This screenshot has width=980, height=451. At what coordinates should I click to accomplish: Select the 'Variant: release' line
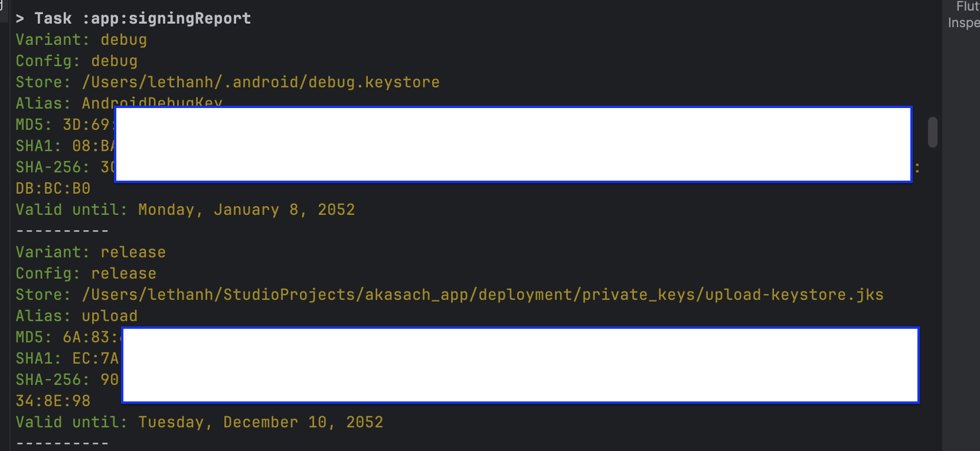click(x=90, y=252)
